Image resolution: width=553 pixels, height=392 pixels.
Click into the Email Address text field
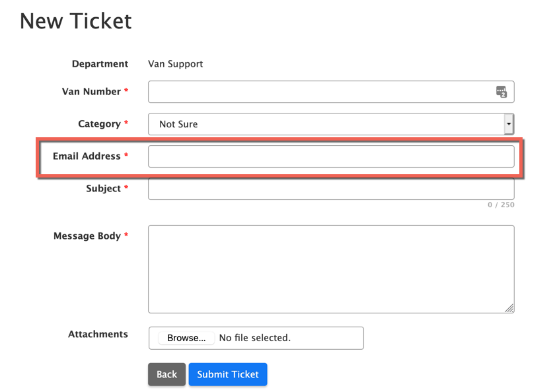point(330,156)
